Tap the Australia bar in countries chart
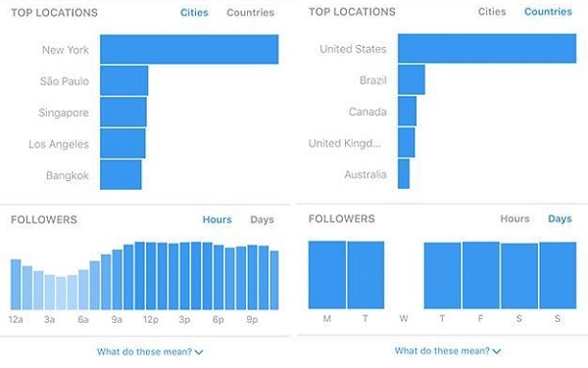 [404, 173]
